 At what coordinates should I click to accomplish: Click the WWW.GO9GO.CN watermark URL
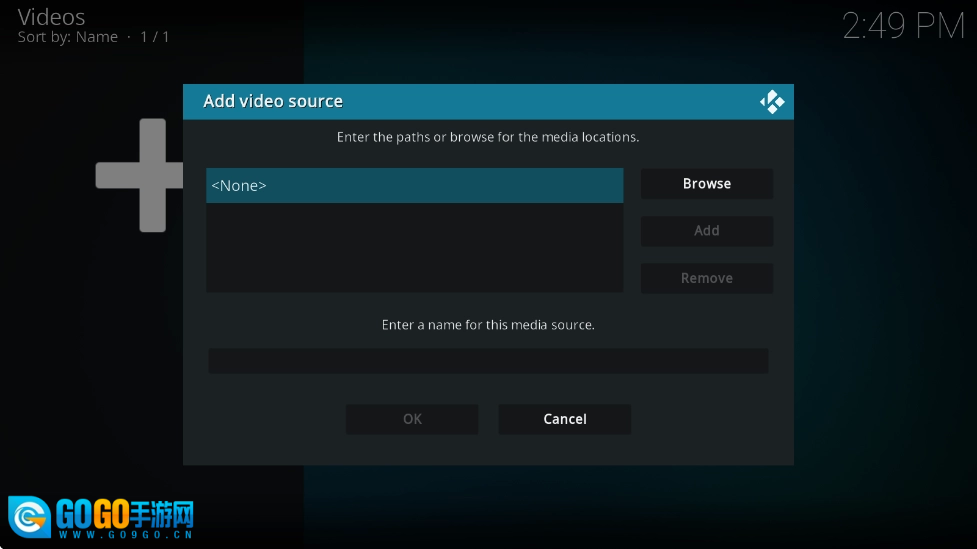(x=125, y=535)
